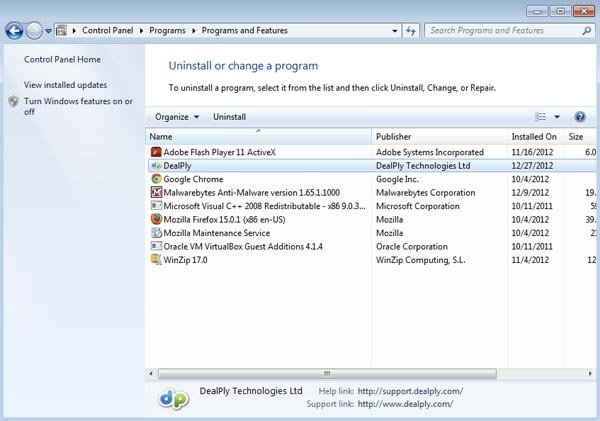Open the Organize menu
The width and height of the screenshot is (600, 421).
(177, 117)
